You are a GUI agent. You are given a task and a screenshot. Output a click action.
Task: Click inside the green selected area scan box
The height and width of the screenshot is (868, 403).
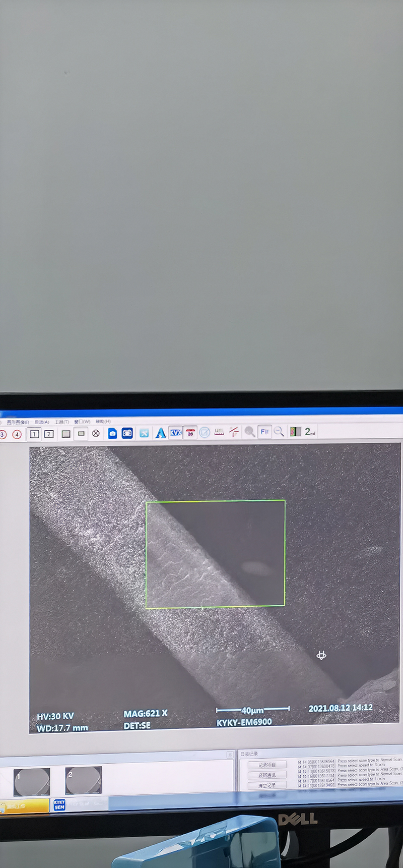pyautogui.click(x=215, y=554)
